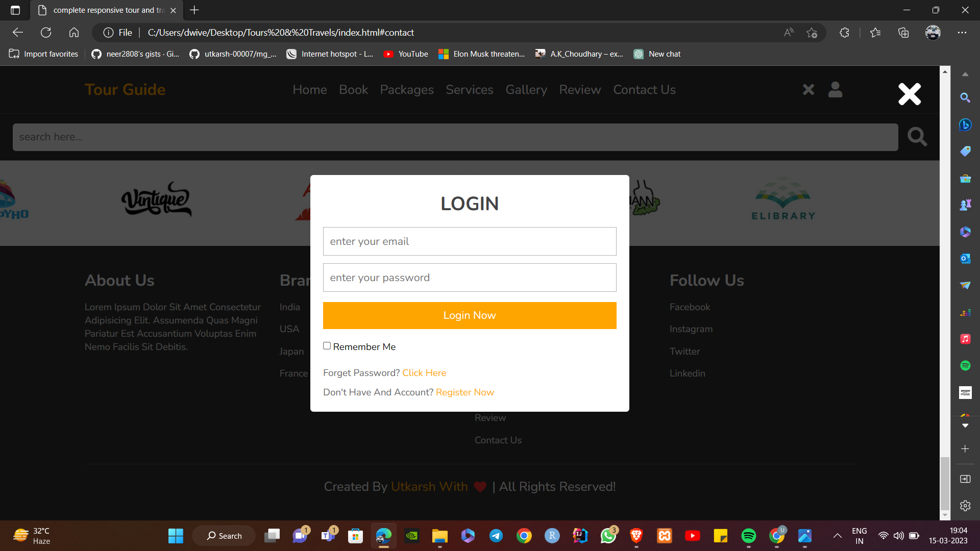The height and width of the screenshot is (551, 980).
Task: Click the magnifier icon beside search bar
Action: click(917, 137)
